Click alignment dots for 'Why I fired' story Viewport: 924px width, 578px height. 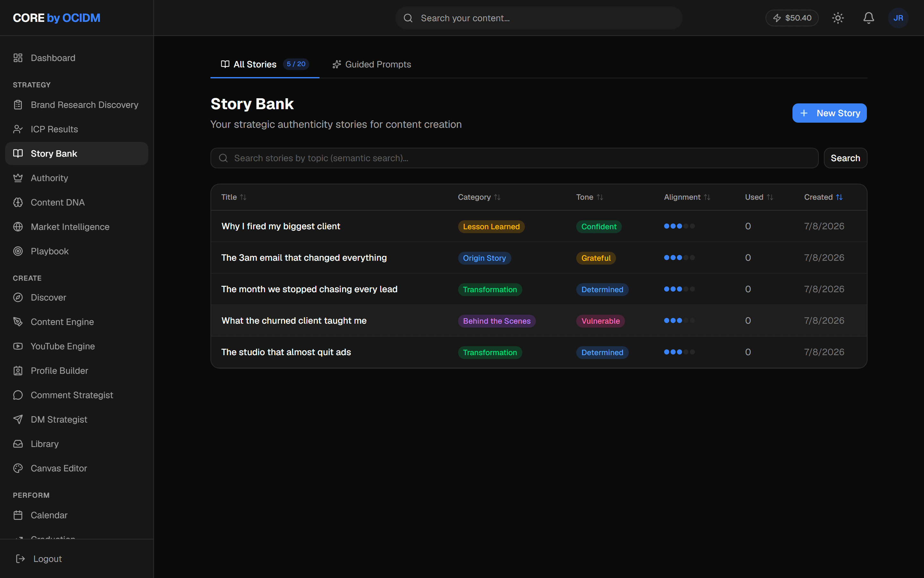tap(679, 226)
